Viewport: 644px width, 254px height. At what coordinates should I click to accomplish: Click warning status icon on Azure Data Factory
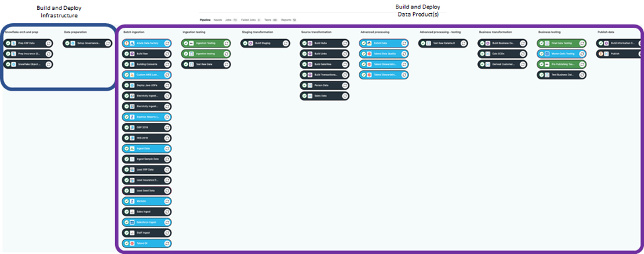click(x=126, y=43)
